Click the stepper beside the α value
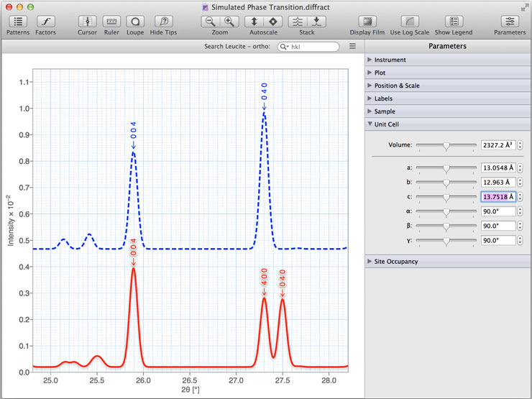This screenshot has width=532, height=399. tap(520, 211)
